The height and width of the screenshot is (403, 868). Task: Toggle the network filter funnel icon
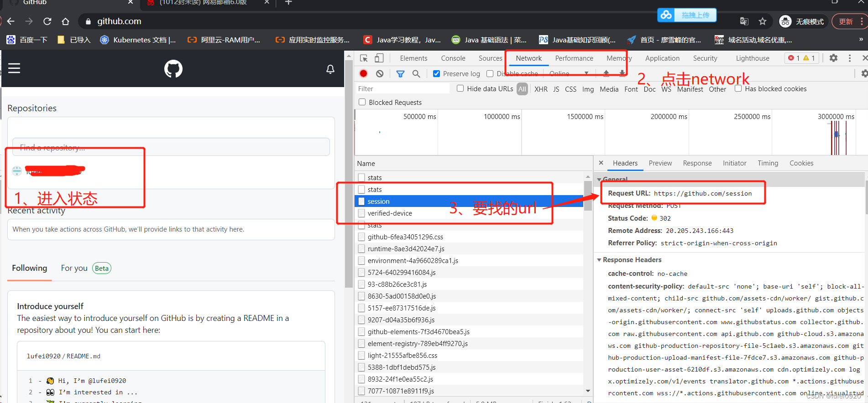click(x=400, y=73)
